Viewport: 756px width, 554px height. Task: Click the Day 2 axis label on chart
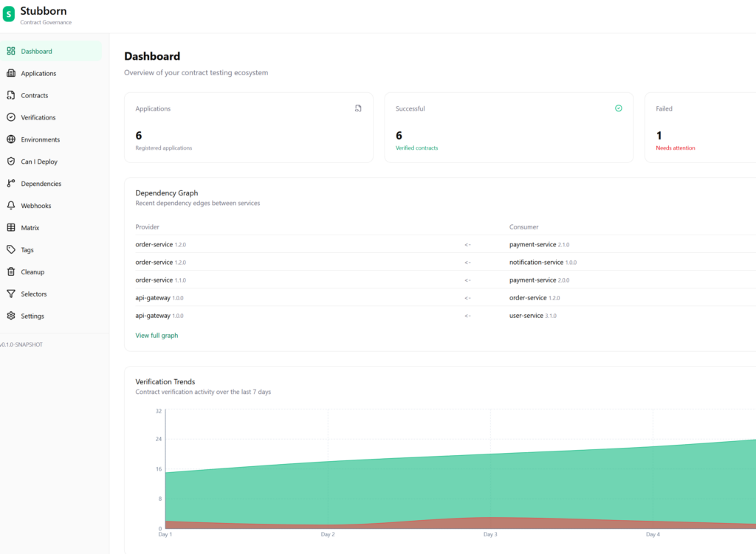(328, 534)
